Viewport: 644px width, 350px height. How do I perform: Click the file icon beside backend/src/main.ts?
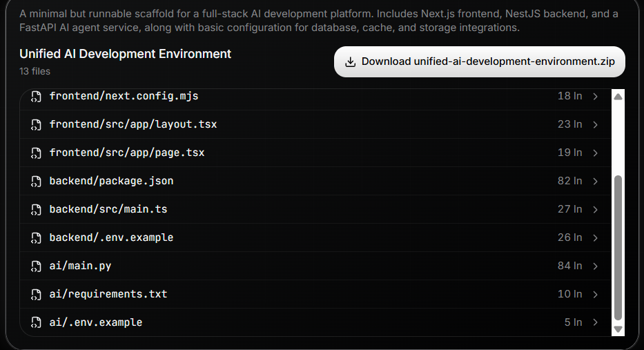[36, 209]
